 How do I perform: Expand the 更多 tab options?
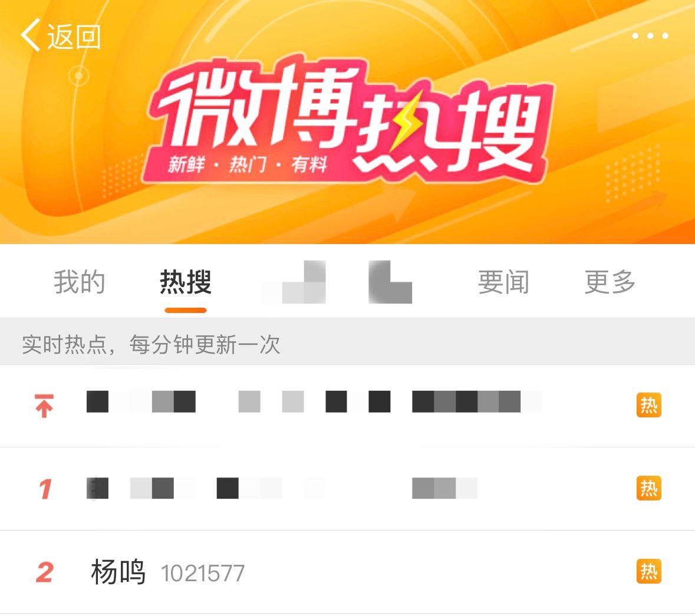pos(610,282)
